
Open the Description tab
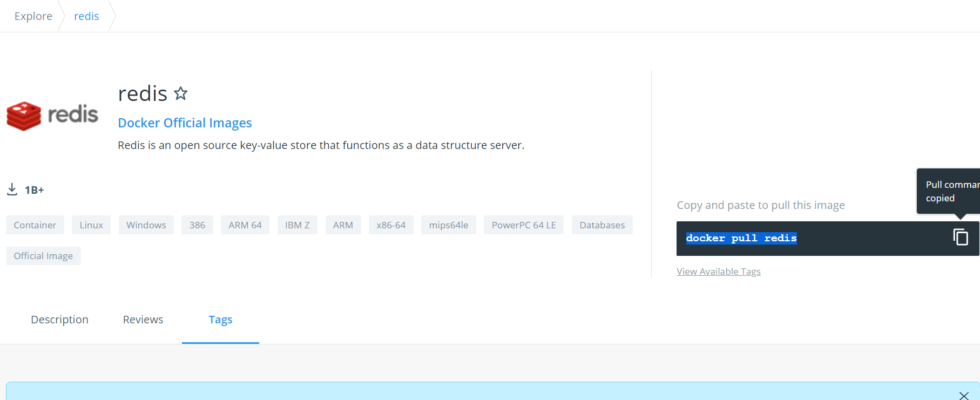59,320
